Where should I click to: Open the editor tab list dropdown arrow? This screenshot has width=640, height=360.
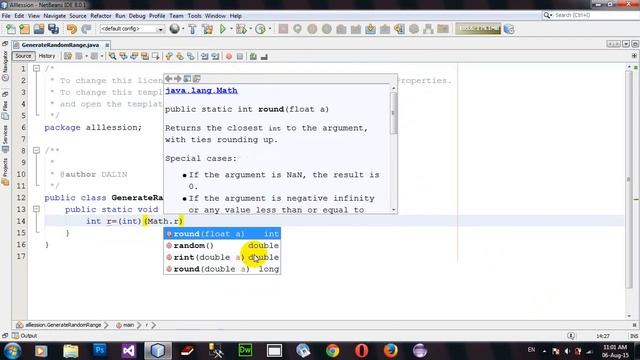626,44
